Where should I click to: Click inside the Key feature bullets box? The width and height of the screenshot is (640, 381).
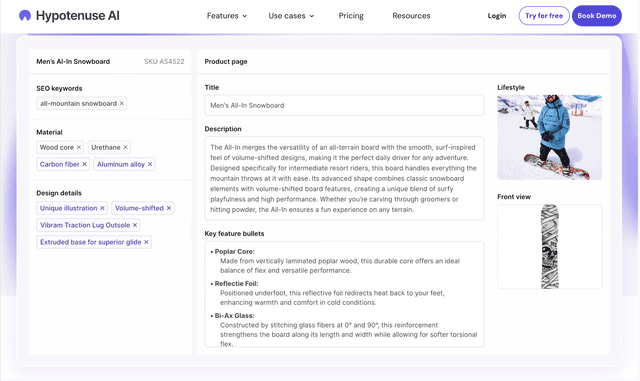[x=344, y=294]
